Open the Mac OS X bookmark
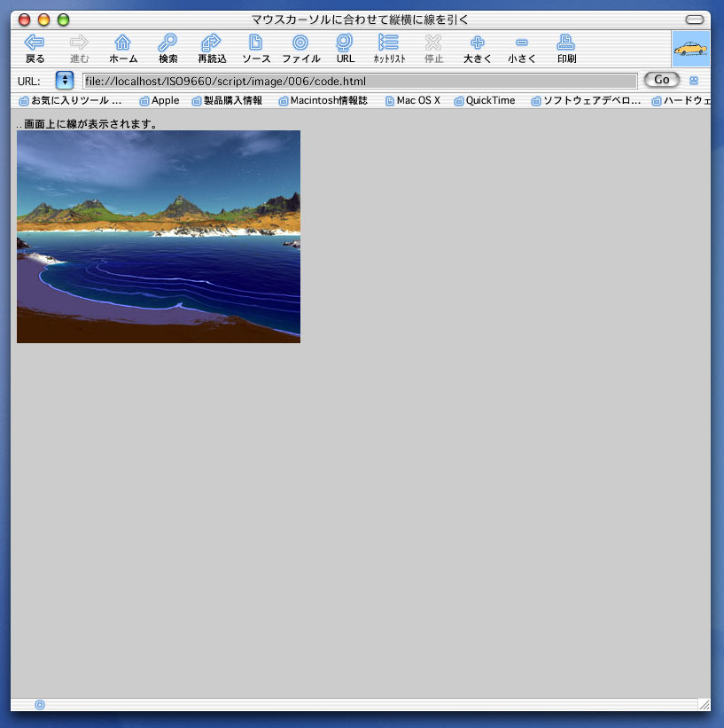 point(413,100)
